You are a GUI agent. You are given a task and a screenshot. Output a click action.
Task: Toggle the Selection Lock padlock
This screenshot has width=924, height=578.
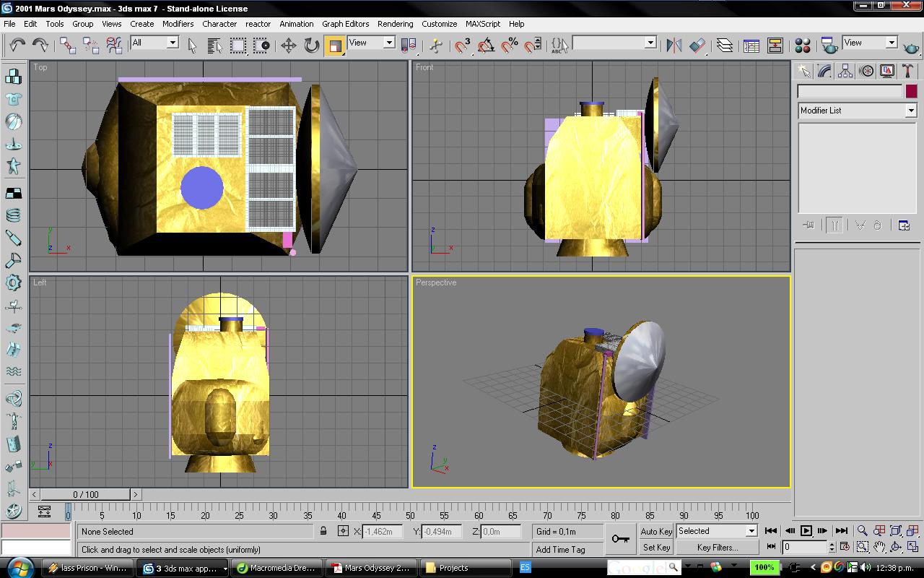click(323, 531)
